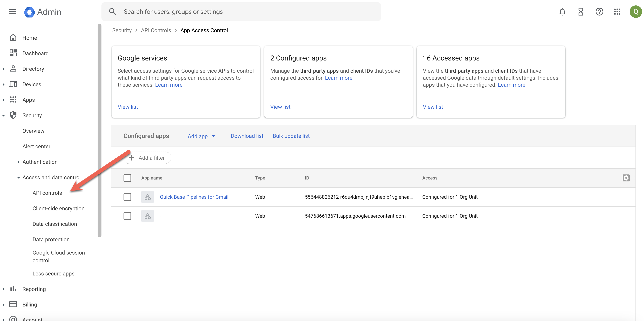Open the API Controls section under Security
Viewport: 644px width, 321px height.
pos(47,193)
